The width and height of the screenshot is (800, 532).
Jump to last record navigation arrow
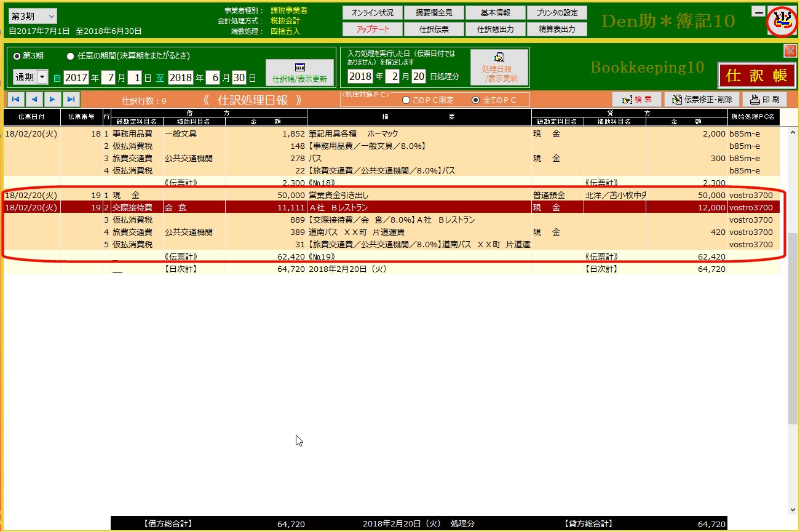coord(71,99)
